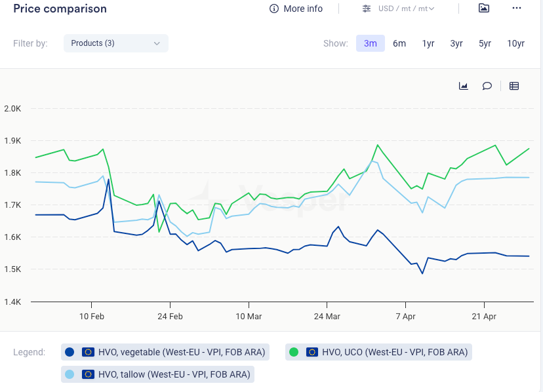Viewport: 543px width, 392px height.
Task: Click EU flag on HVO, UCO legend
Action: coord(312,352)
